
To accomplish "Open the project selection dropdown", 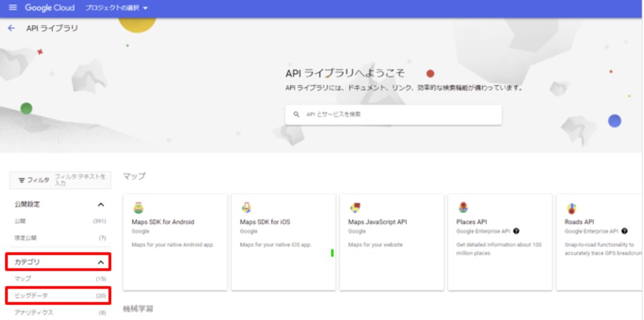I will [116, 8].
